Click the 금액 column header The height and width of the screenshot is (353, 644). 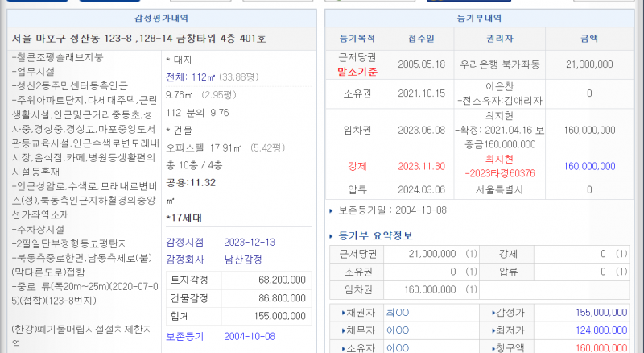click(x=589, y=39)
